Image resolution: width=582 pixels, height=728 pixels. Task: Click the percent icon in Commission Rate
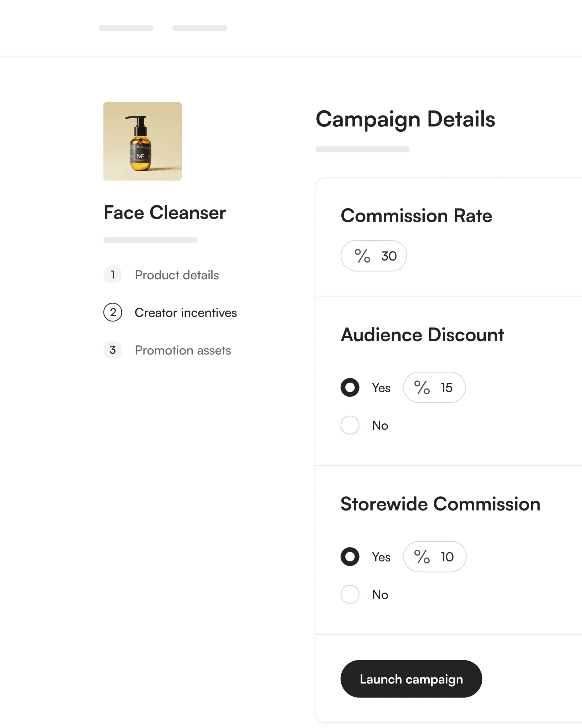tap(362, 256)
